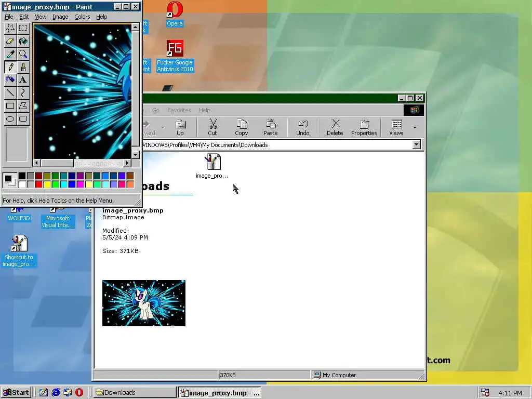Select the image_pro... file icon in Downloads
Image resolution: width=532 pixels, height=399 pixels.
[212, 166]
